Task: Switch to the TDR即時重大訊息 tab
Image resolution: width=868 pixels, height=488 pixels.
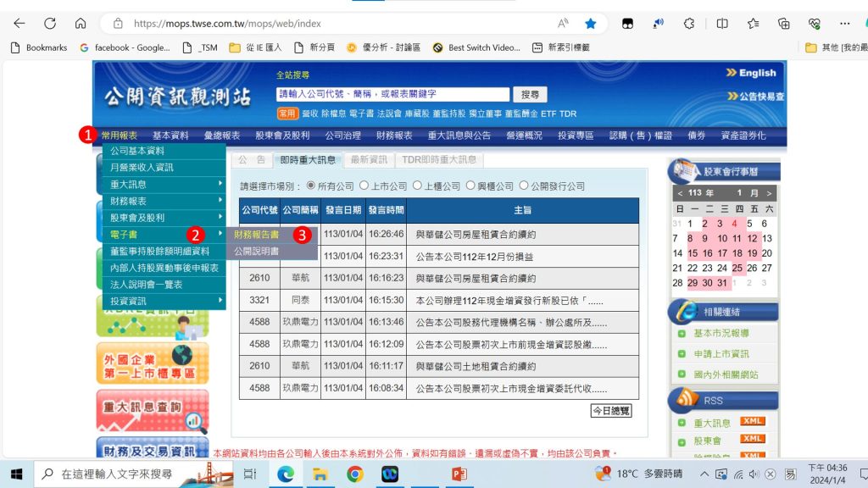Action: coord(438,160)
